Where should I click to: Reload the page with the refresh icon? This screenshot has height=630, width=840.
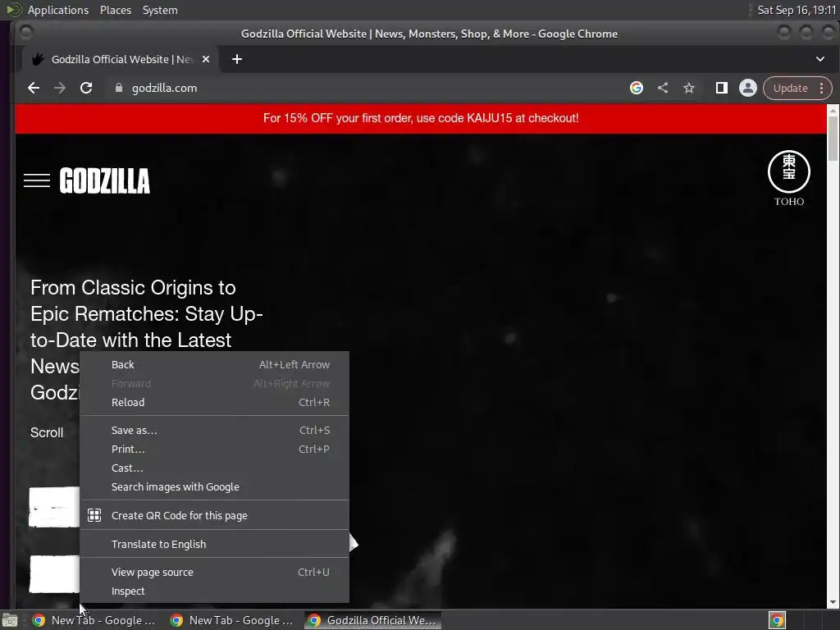click(86, 88)
